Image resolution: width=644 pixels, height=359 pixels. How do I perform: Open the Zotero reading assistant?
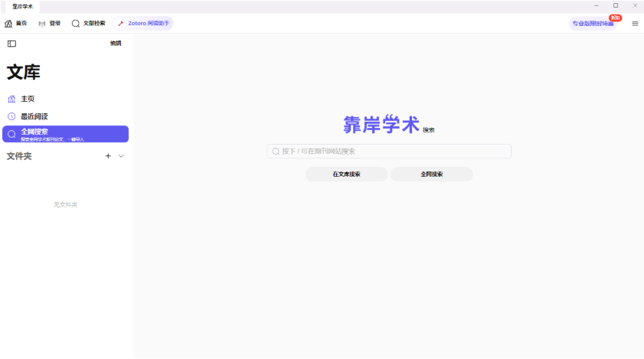pyautogui.click(x=143, y=24)
